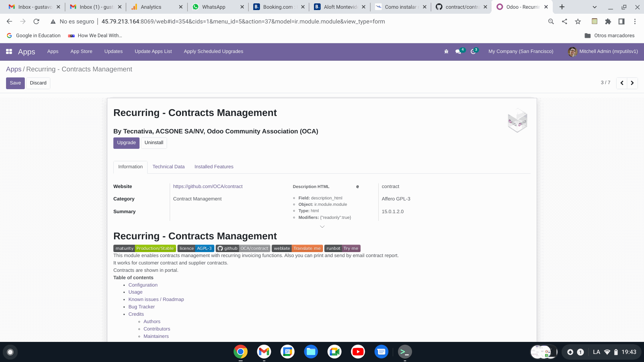Discard changes
This screenshot has width=644, height=362.
tap(38, 83)
